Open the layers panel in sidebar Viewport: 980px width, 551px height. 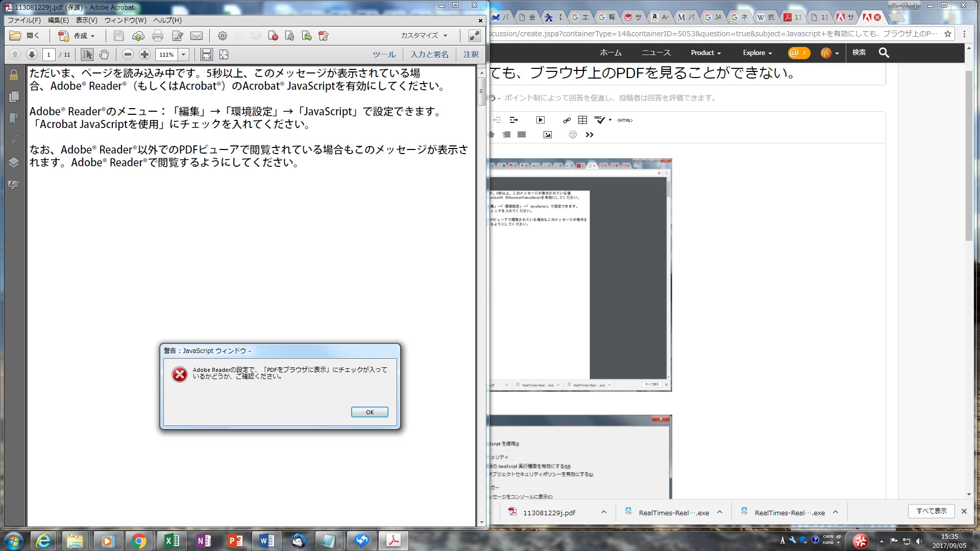click(14, 162)
